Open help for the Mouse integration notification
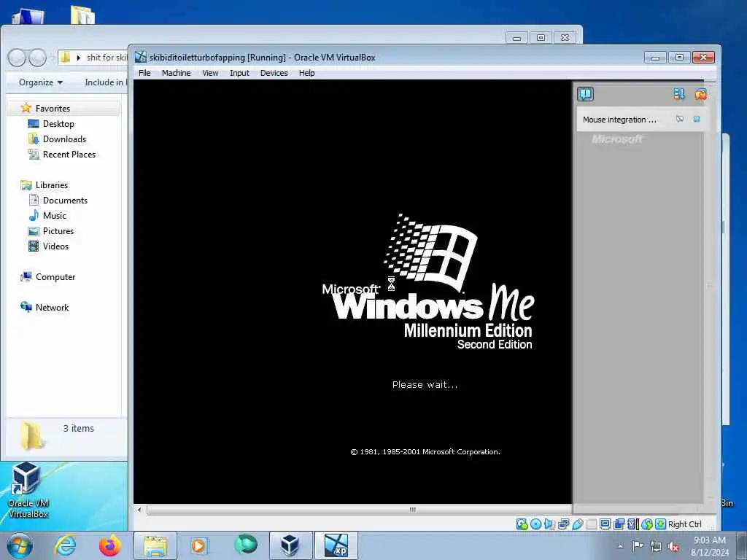Viewport: 747px width, 560px height. (680, 119)
